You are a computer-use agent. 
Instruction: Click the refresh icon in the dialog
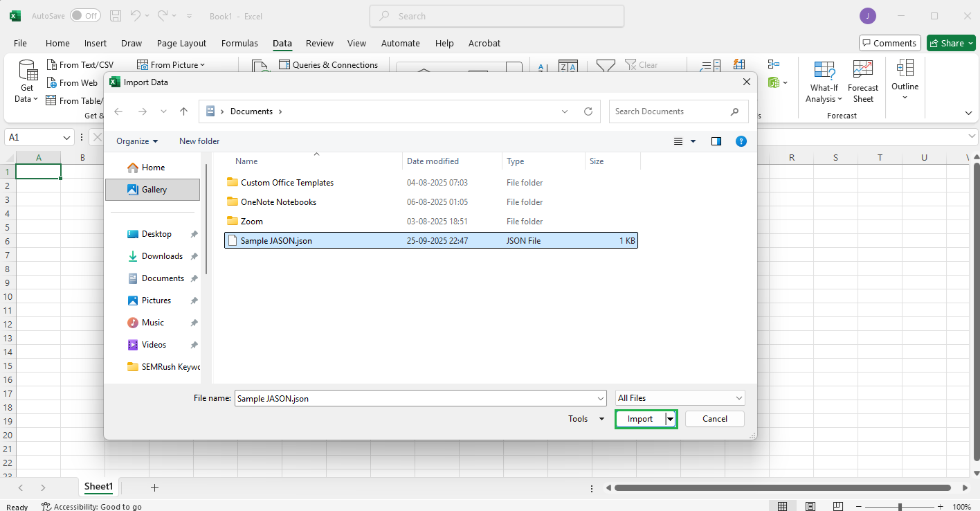click(588, 111)
